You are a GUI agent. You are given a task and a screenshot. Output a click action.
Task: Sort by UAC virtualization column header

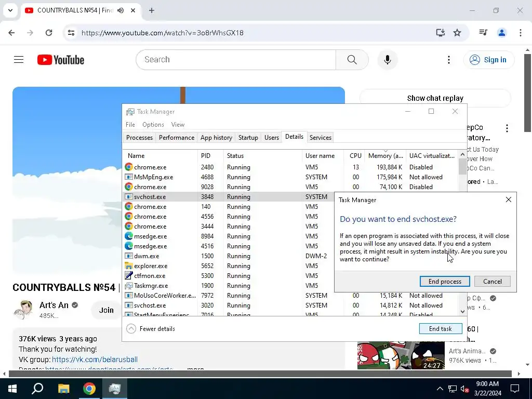tap(432, 156)
